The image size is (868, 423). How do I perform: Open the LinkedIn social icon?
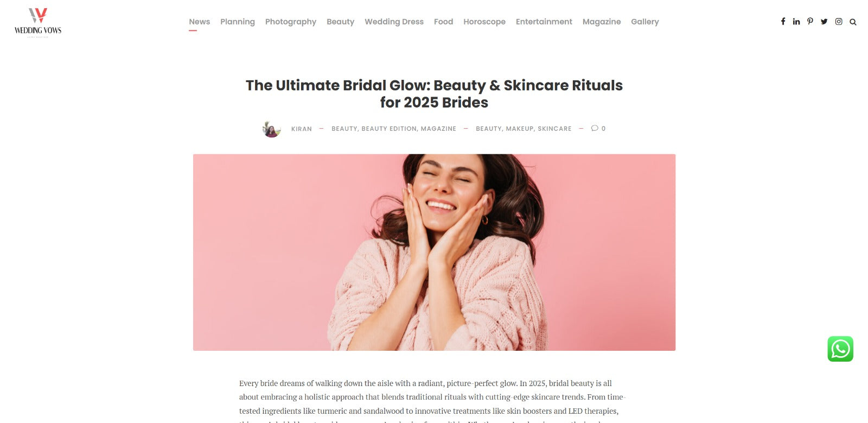796,22
